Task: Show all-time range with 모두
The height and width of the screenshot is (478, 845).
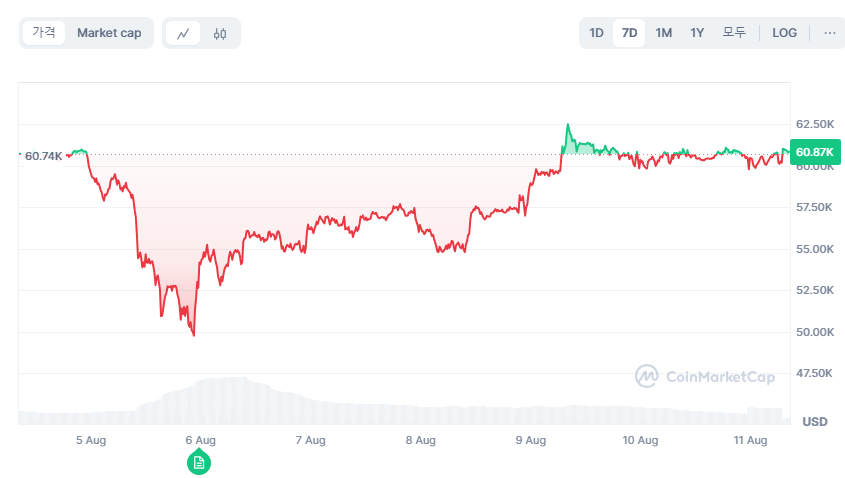Action: (734, 33)
